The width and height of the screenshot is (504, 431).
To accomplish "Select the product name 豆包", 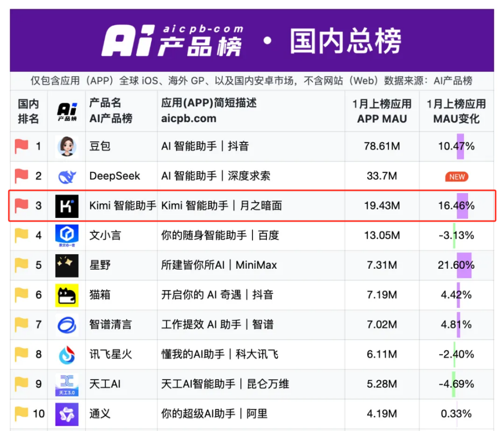I will pyautogui.click(x=100, y=146).
